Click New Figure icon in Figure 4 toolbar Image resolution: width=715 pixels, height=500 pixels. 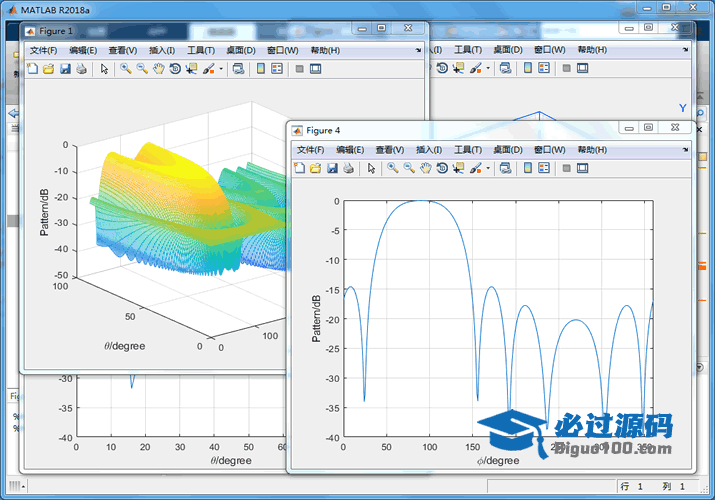pos(299,168)
